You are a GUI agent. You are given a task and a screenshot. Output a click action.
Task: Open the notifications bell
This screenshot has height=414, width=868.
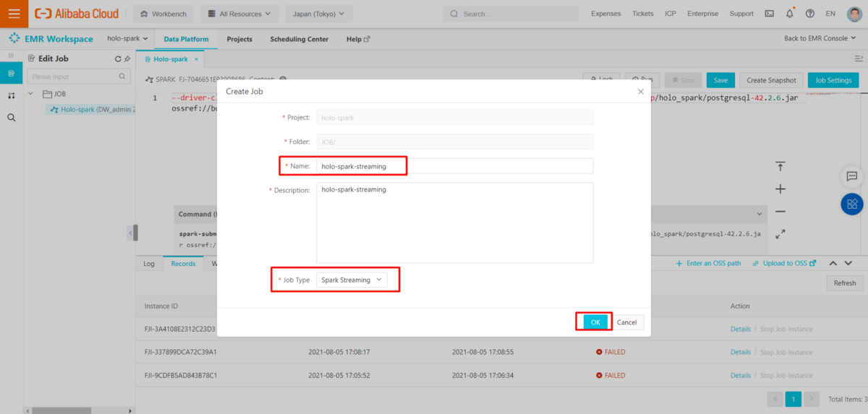point(789,14)
